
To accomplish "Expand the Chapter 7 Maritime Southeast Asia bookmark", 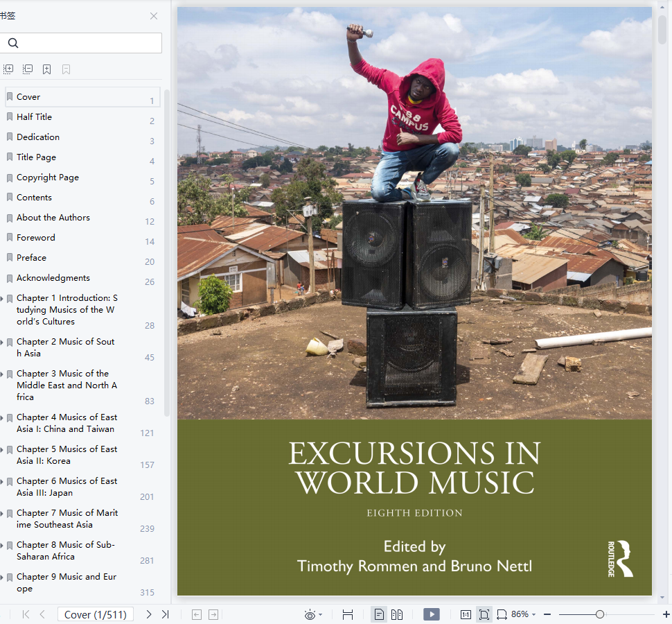I will click(1, 513).
